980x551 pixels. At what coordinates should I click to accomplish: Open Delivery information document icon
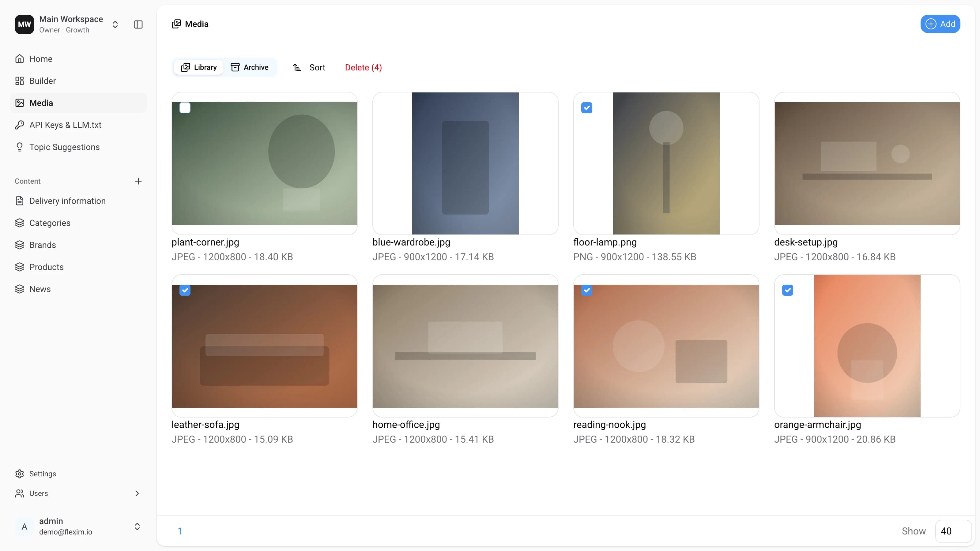(x=19, y=201)
